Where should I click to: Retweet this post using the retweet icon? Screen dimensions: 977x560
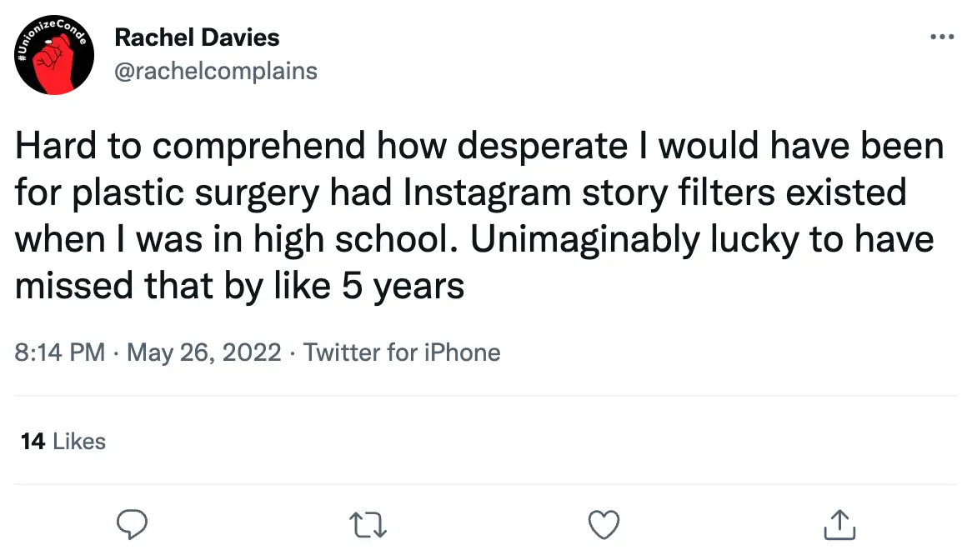[x=368, y=524]
